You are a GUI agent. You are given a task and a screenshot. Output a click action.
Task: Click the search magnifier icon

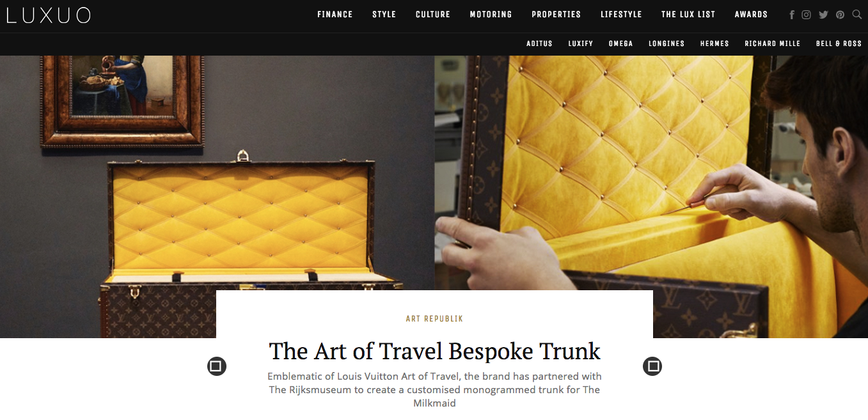[857, 14]
